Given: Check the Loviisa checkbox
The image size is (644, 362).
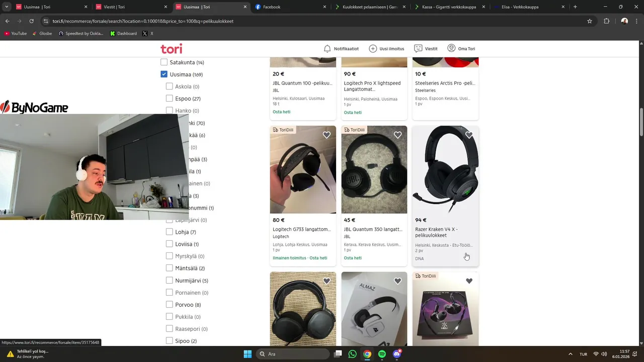Looking at the screenshot, I should tap(170, 244).
